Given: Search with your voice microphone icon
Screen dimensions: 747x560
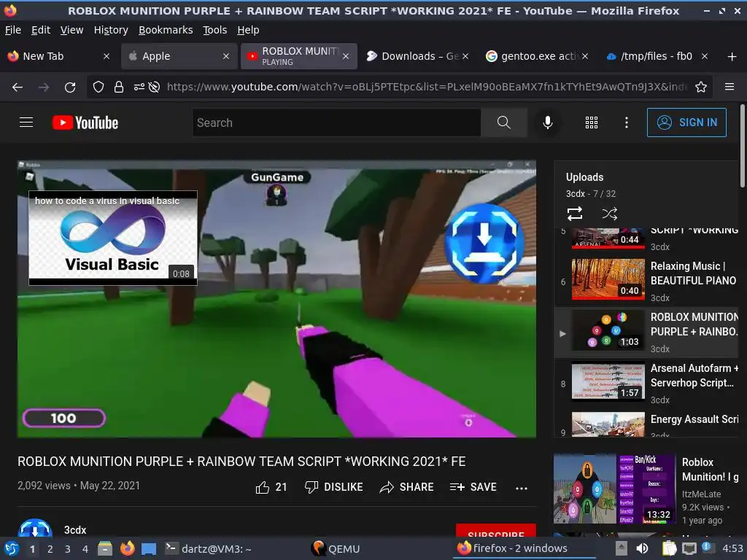Looking at the screenshot, I should [548, 122].
